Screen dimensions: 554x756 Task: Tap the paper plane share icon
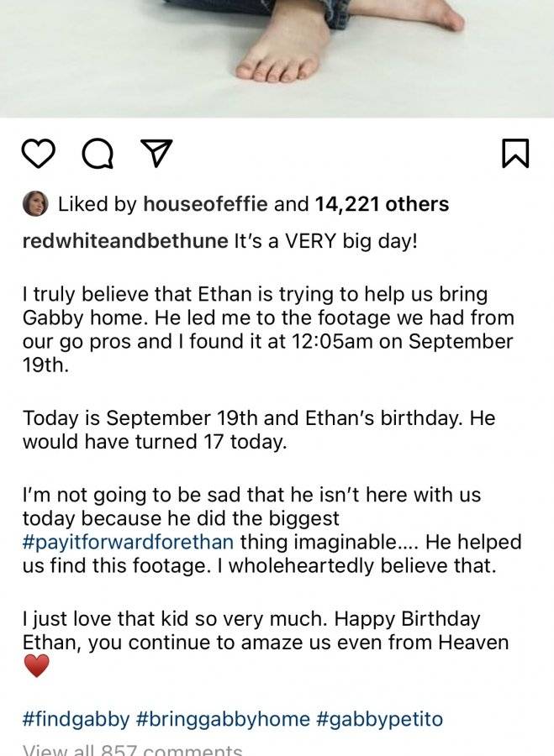[x=156, y=154]
